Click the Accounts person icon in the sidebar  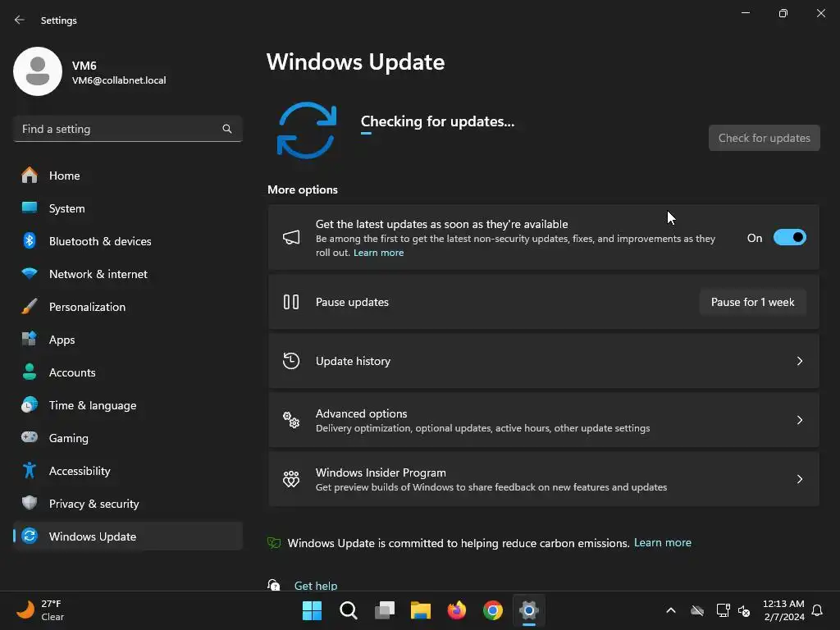pos(30,372)
